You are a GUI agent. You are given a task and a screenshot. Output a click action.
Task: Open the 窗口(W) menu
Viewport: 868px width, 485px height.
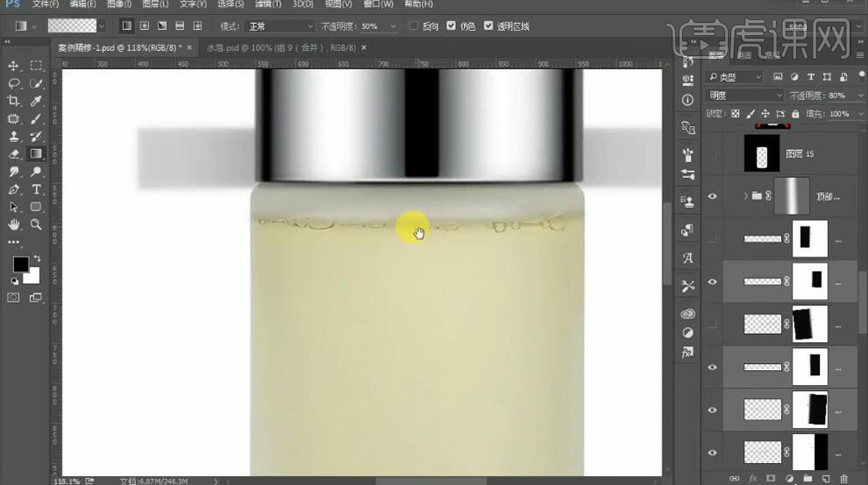tap(378, 4)
